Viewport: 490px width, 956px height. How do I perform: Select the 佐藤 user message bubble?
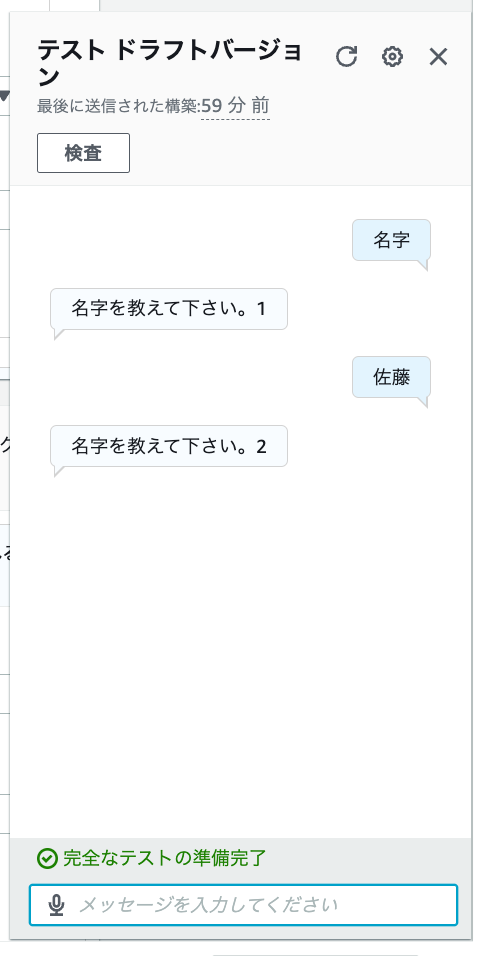coord(391,377)
